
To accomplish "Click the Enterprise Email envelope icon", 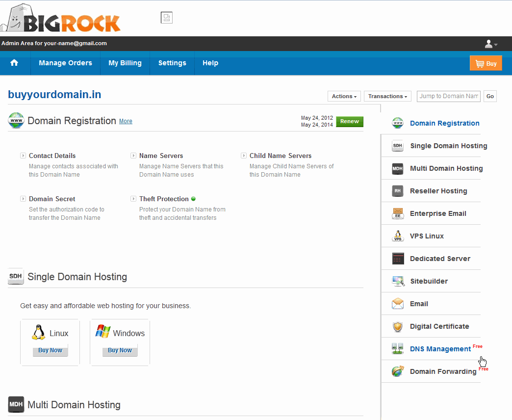I will [398, 213].
